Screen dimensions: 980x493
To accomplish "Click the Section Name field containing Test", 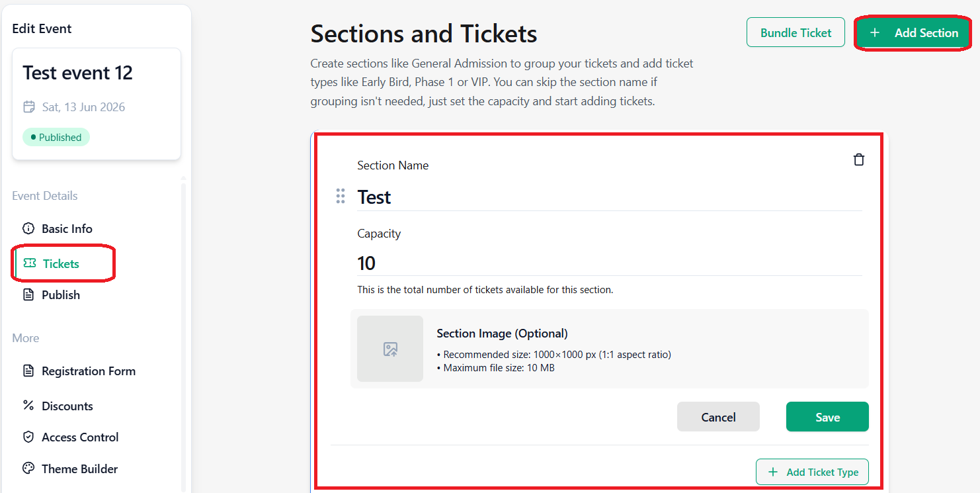I will click(x=610, y=197).
